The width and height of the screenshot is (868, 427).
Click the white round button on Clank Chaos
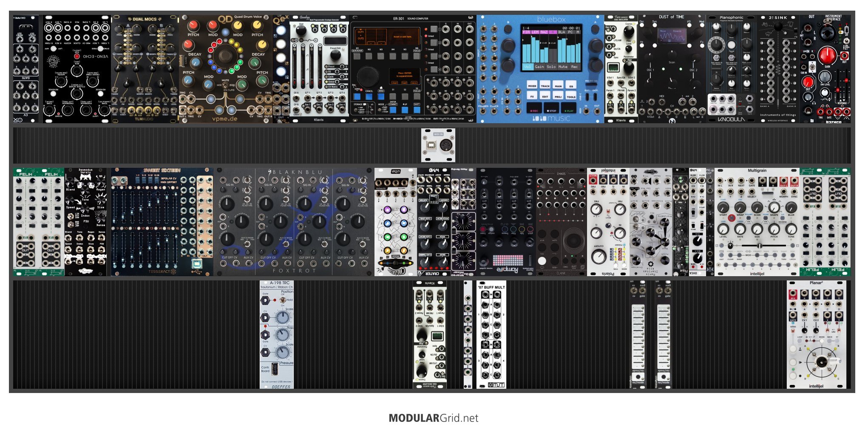542,262
